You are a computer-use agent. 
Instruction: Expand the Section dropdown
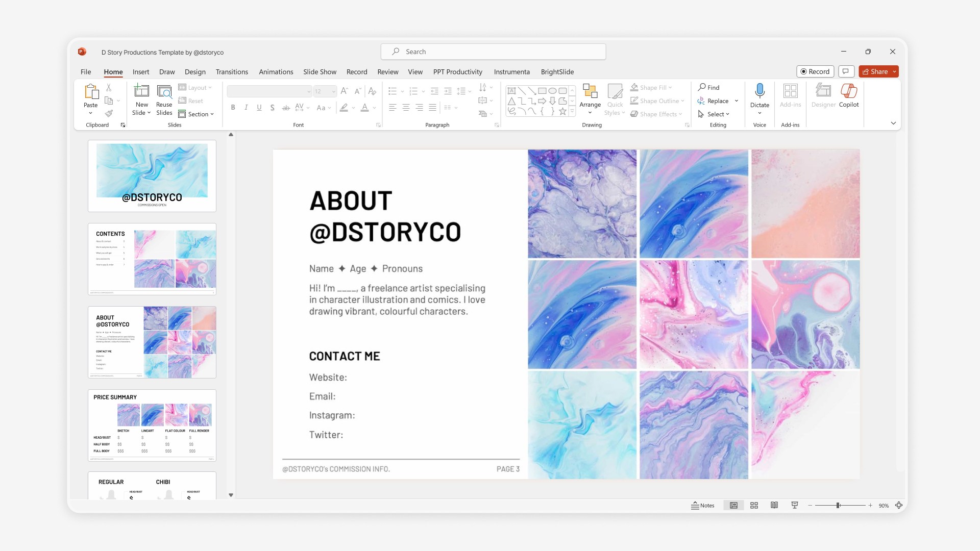[x=197, y=114]
